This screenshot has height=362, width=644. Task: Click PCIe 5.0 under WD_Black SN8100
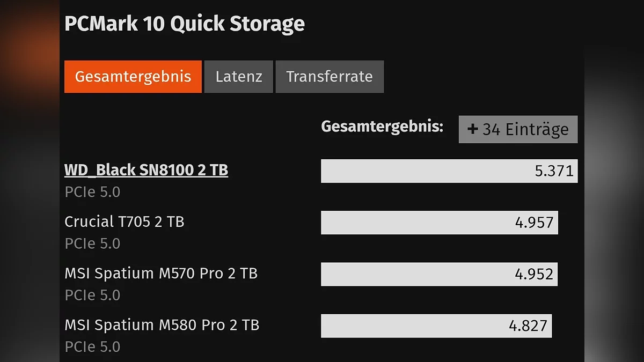coord(92,192)
